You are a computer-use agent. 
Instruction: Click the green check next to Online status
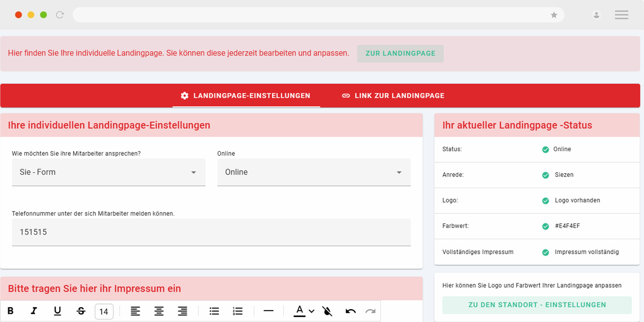[546, 149]
